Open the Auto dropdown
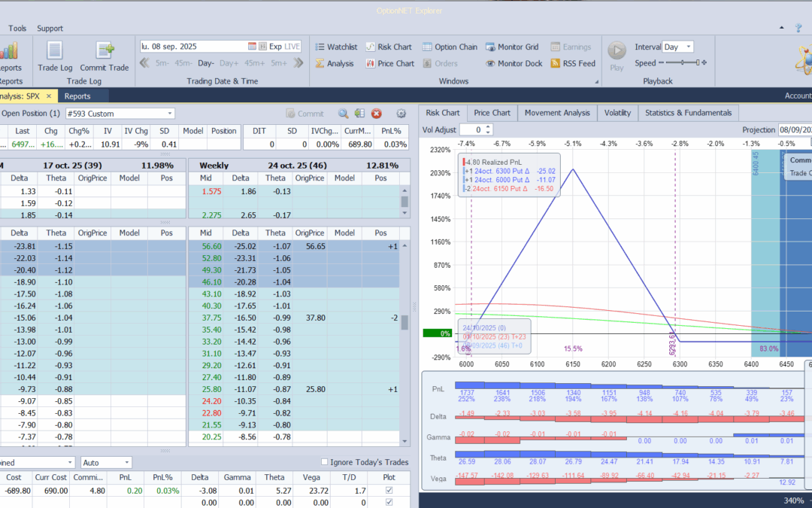 [x=106, y=462]
